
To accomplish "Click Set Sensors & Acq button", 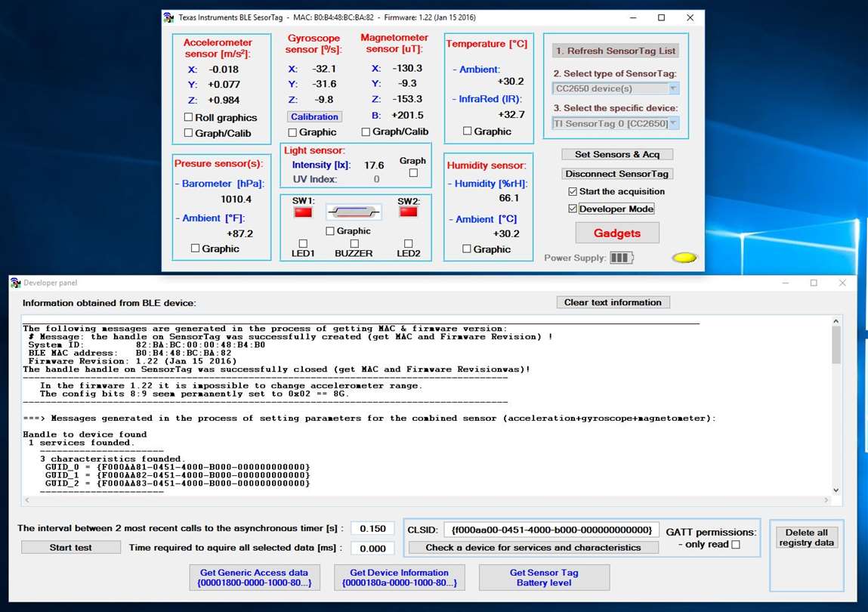I will (x=616, y=155).
